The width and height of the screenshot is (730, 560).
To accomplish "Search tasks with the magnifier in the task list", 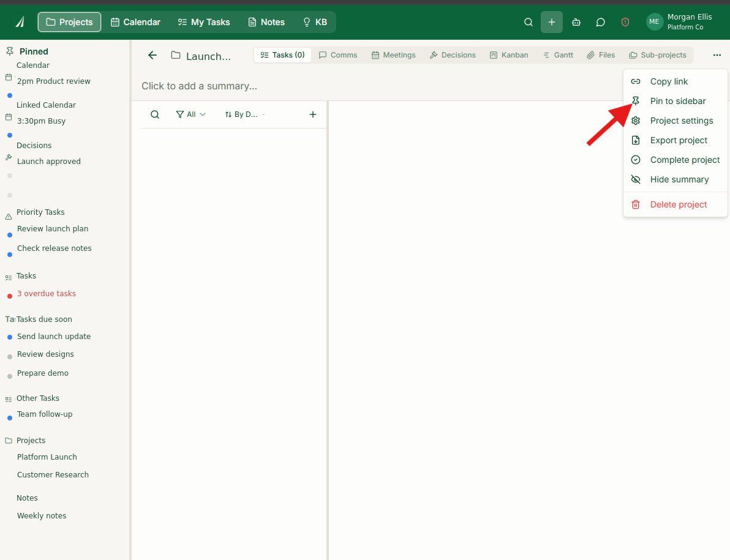I will [155, 114].
